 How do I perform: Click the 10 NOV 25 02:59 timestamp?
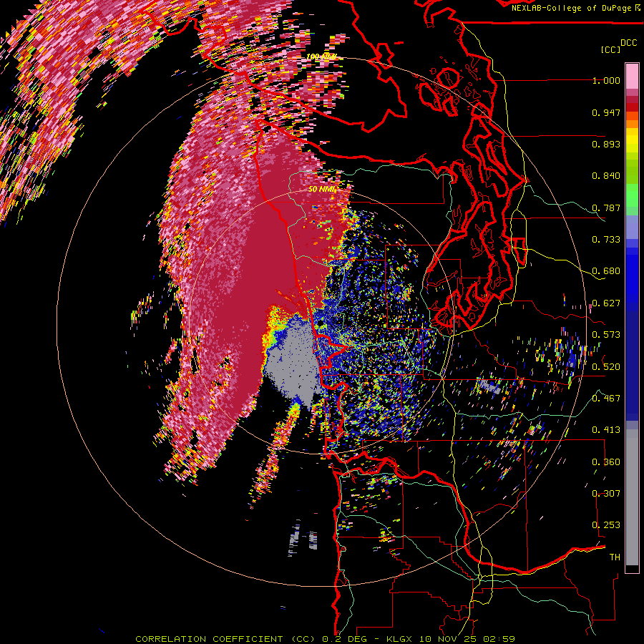[x=468, y=639]
